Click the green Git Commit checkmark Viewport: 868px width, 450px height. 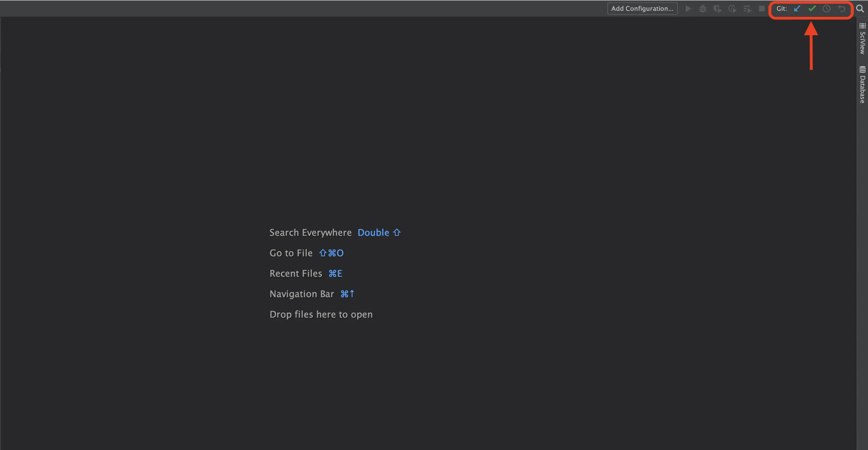[x=812, y=9]
